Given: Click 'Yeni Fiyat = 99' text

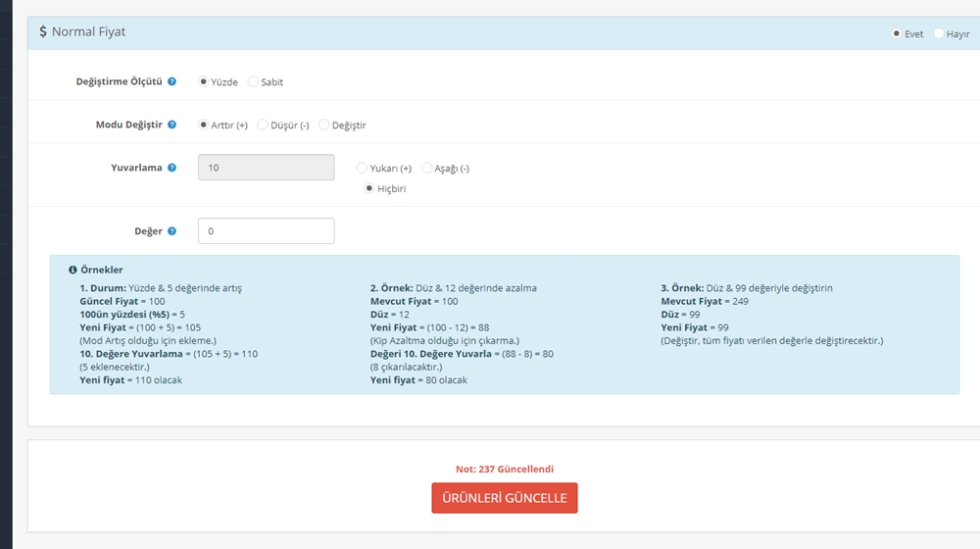Looking at the screenshot, I should click(x=695, y=327).
